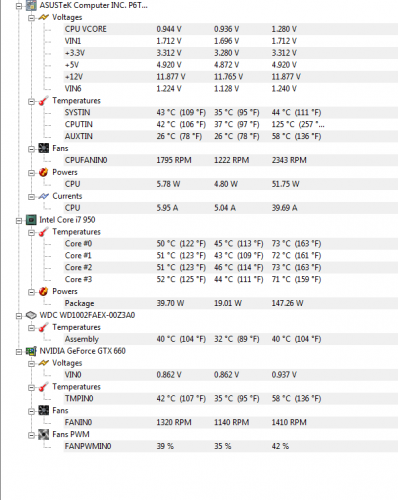The image size is (398, 500).
Task: Collapse the ASUSTeK Computer INC. node
Action: (x=19, y=6)
